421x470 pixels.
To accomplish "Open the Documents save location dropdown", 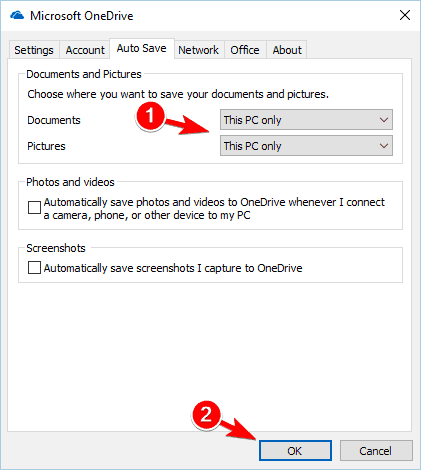I will coord(306,120).
